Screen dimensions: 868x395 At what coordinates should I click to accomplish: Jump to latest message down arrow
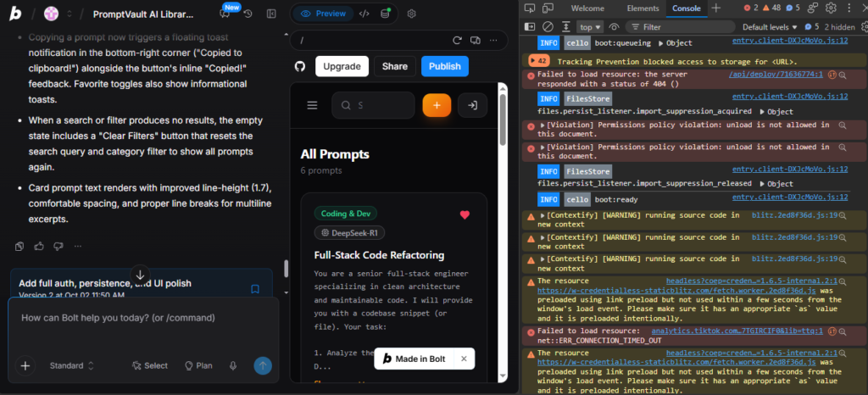[140, 275]
